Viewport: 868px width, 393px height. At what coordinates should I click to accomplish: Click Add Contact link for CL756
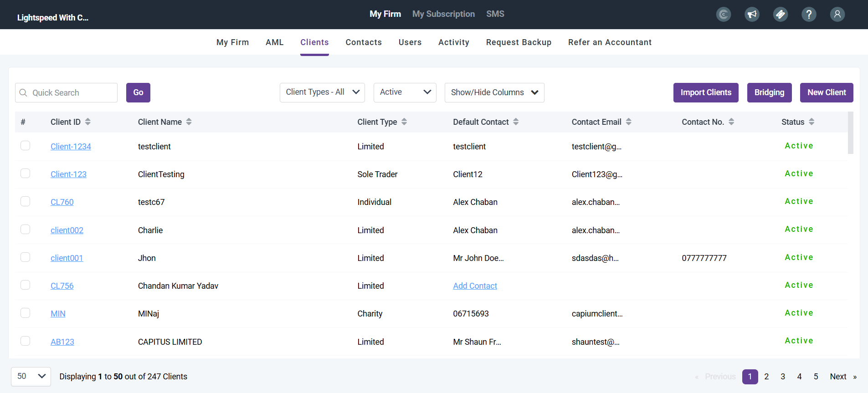coord(475,286)
